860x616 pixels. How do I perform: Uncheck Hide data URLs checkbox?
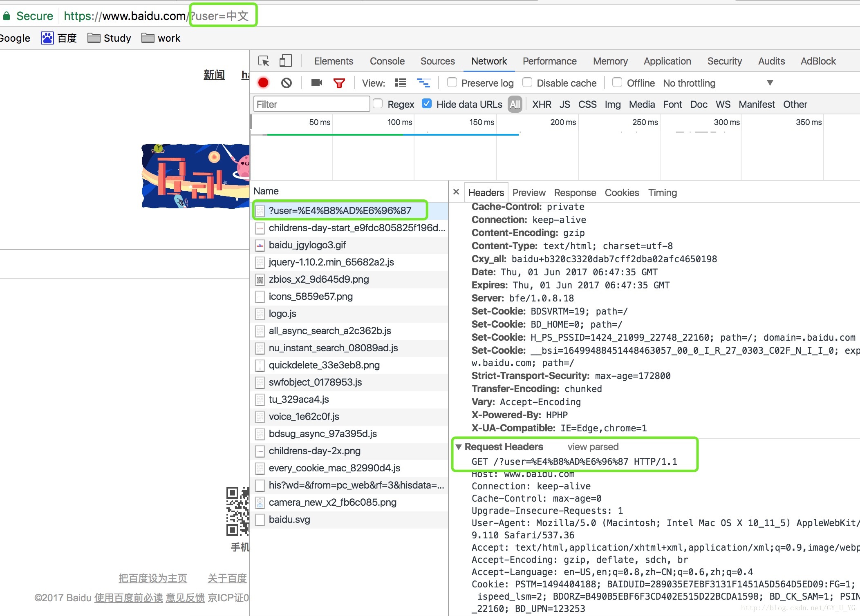point(427,104)
